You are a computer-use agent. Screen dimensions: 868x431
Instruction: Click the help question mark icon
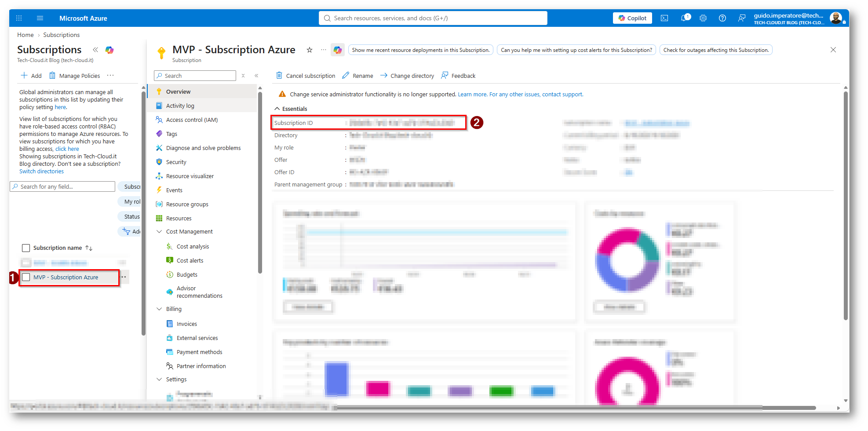click(x=722, y=18)
